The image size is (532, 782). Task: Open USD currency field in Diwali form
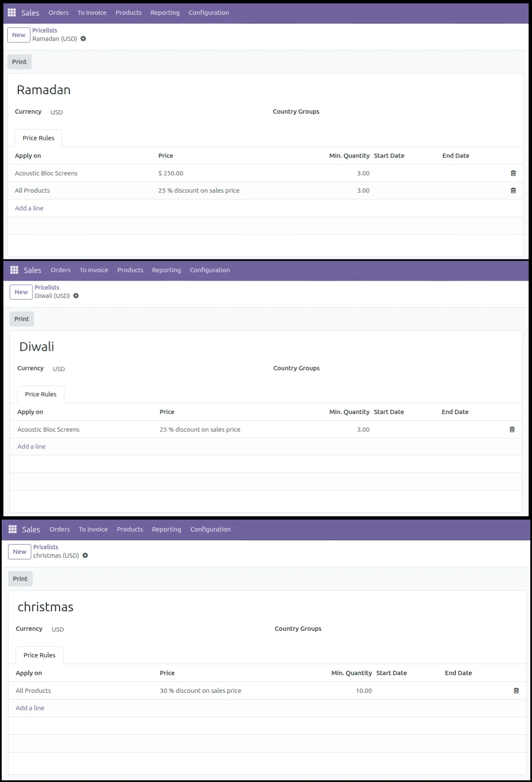pos(59,369)
